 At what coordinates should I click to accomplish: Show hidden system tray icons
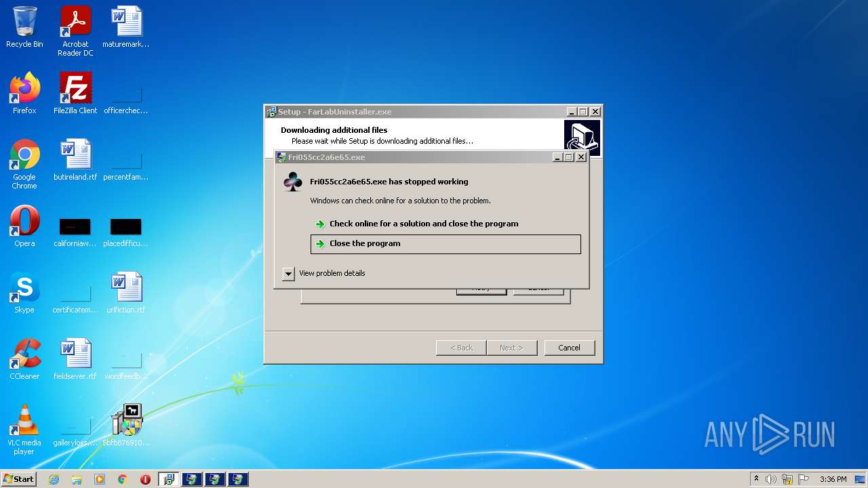tap(756, 479)
